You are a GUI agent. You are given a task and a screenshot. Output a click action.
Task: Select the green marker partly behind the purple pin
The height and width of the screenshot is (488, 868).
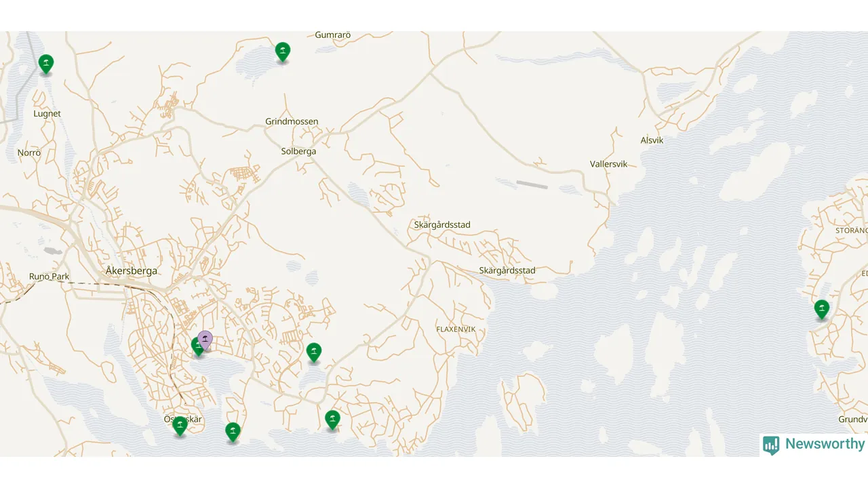(x=196, y=348)
